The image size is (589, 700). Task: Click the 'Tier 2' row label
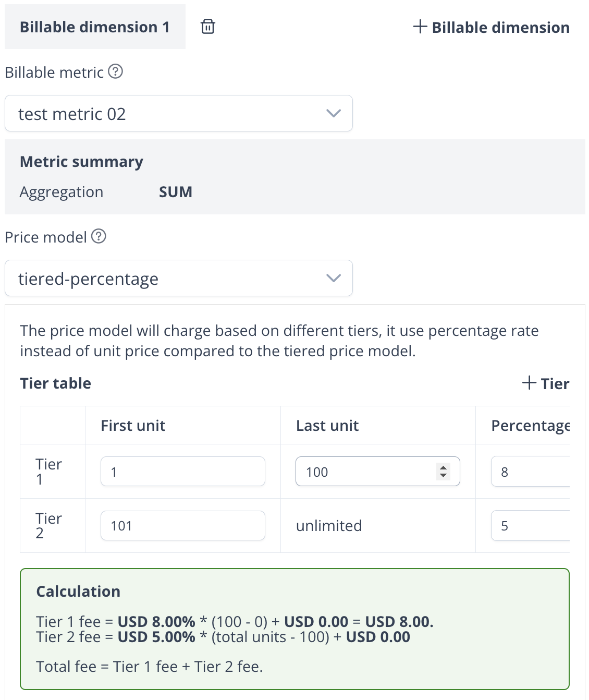[x=48, y=525]
